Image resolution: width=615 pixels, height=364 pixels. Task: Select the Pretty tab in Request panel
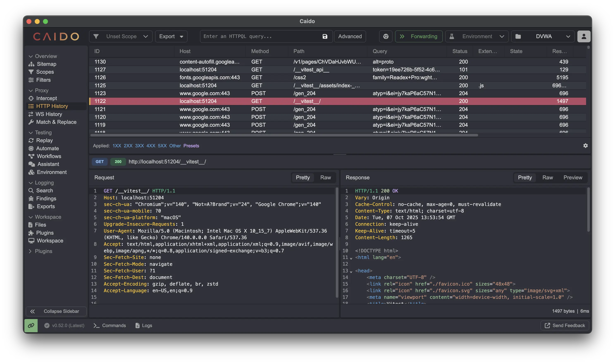click(x=303, y=177)
